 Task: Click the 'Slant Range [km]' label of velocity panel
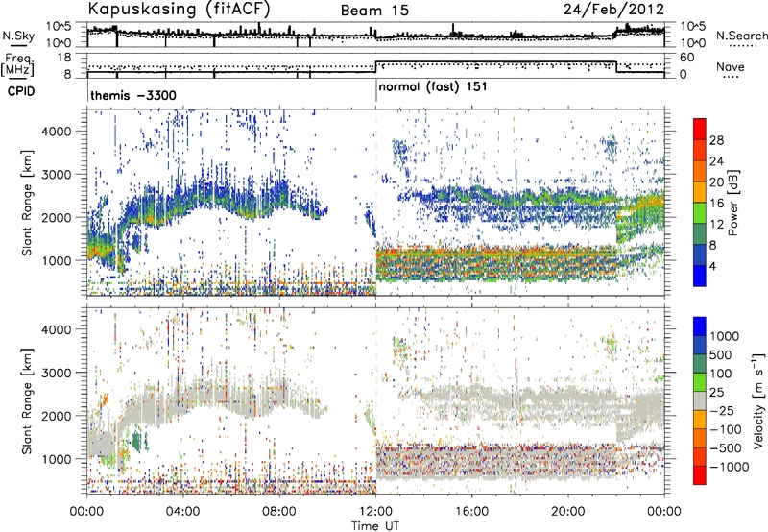pyautogui.click(x=27, y=400)
